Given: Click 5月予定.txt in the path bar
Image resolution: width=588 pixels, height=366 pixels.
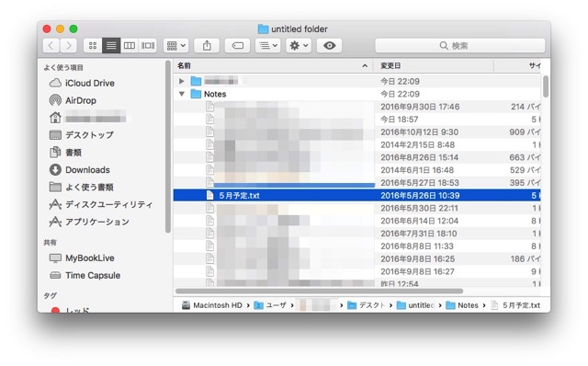Looking at the screenshot, I should (515, 305).
